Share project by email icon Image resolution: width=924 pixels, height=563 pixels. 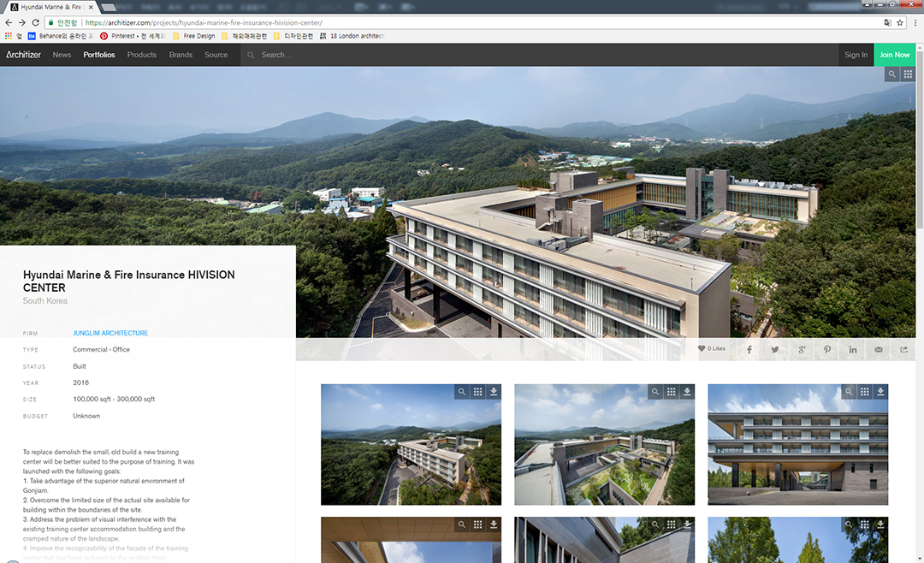pyautogui.click(x=879, y=350)
